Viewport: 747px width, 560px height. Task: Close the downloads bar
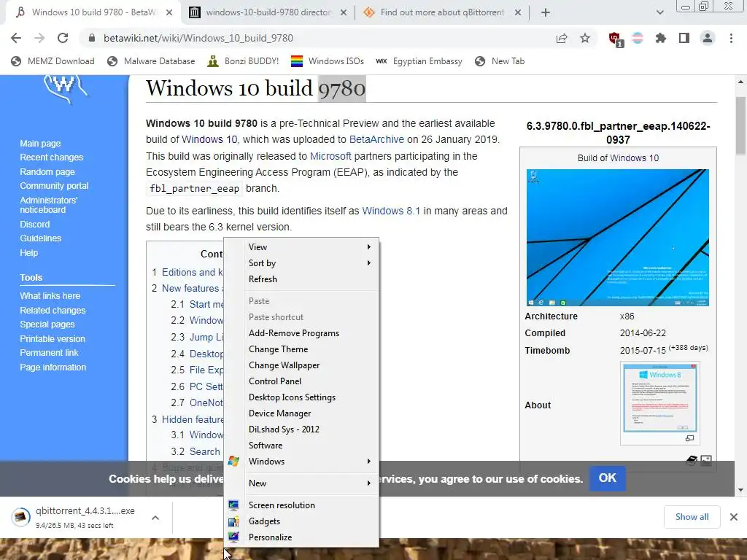pos(734,517)
